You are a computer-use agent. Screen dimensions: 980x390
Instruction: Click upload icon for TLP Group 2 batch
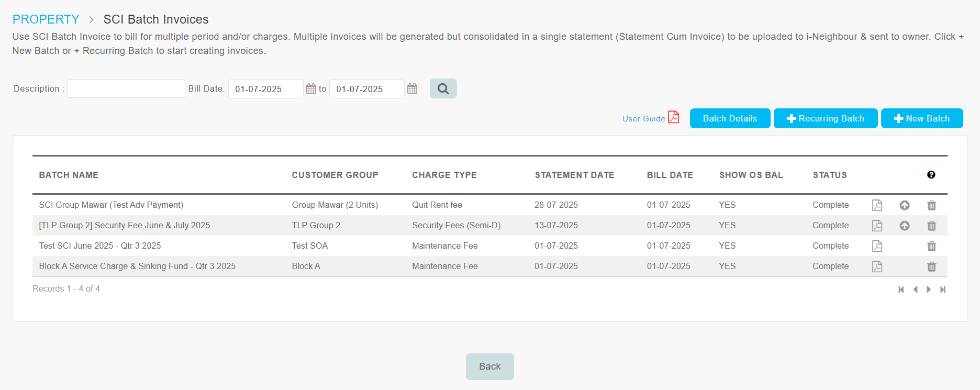[904, 226]
